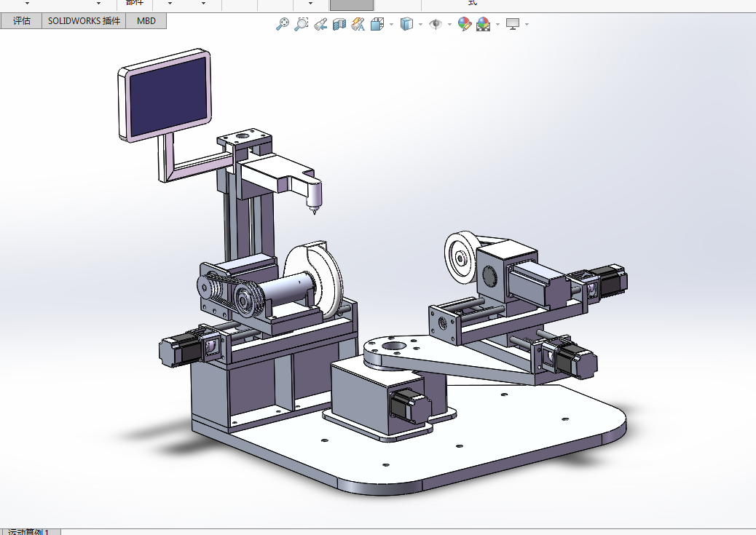
Task: Click the Display Style icon
Action: point(407,23)
